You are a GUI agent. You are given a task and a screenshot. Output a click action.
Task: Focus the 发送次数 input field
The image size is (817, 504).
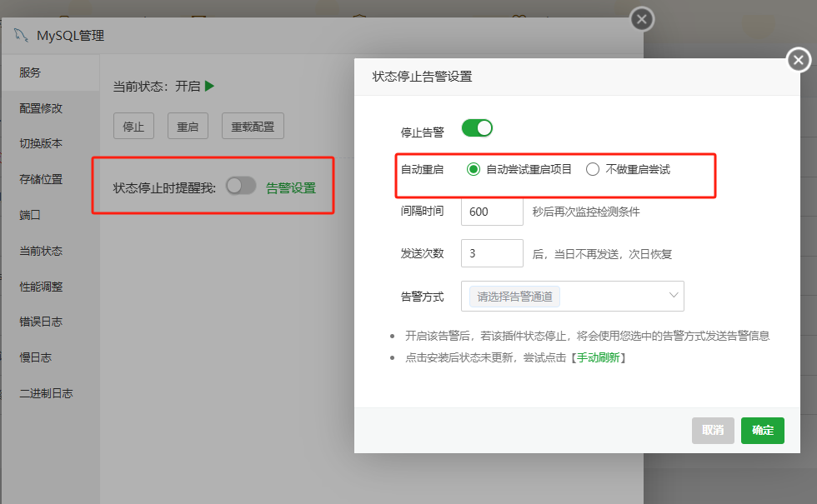(492, 253)
